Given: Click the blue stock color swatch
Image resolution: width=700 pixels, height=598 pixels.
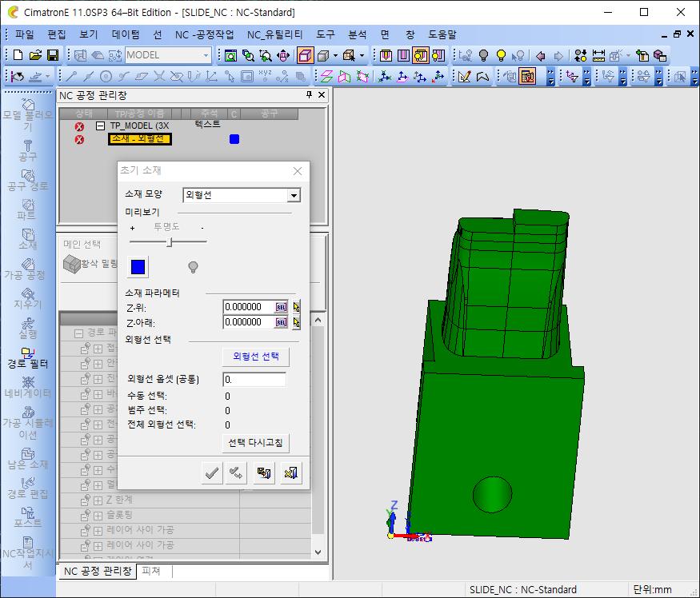Looking at the screenshot, I should point(138,267).
